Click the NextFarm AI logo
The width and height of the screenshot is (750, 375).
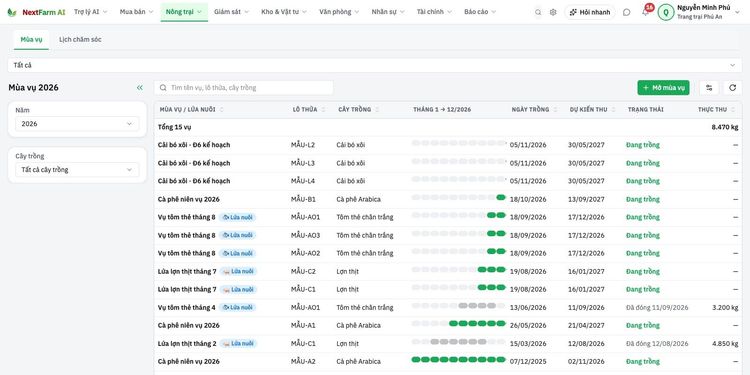click(36, 12)
